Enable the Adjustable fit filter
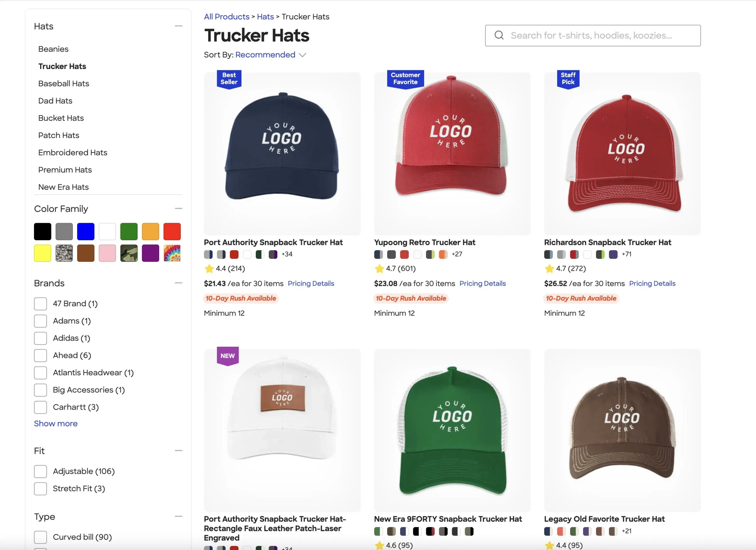The width and height of the screenshot is (756, 550). [x=40, y=472]
